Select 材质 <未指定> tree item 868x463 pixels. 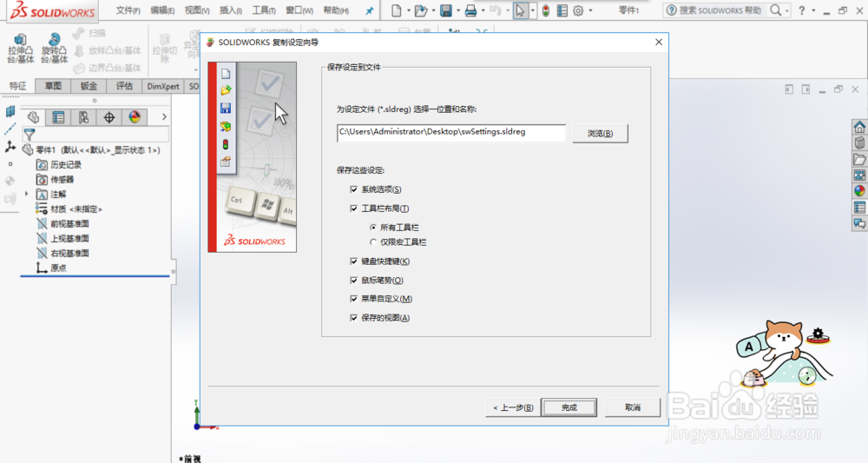(69, 208)
